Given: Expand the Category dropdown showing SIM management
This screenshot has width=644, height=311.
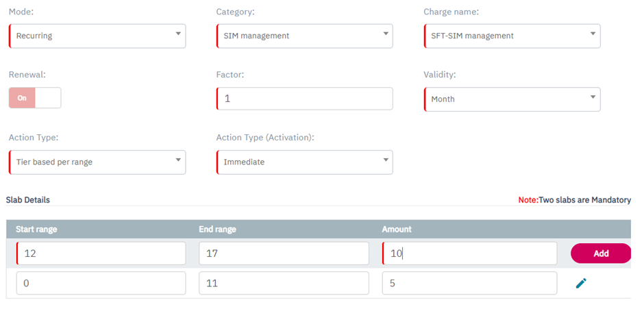Looking at the screenshot, I should pyautogui.click(x=304, y=36).
